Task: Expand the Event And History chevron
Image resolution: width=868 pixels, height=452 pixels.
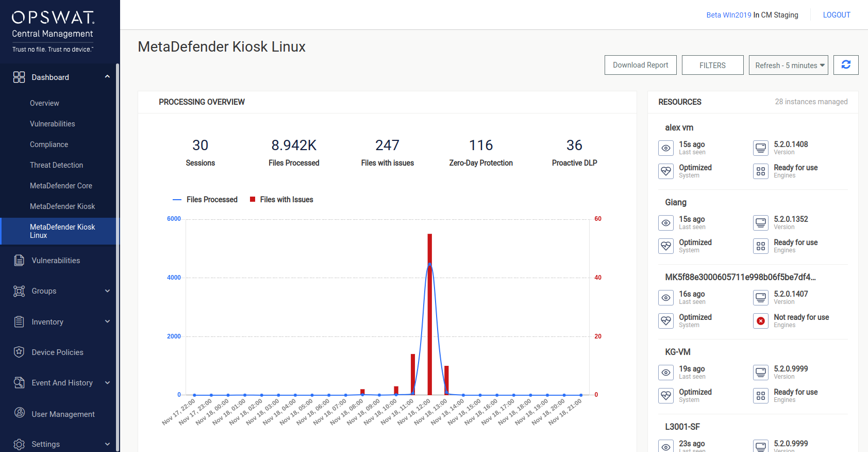Action: pyautogui.click(x=107, y=383)
